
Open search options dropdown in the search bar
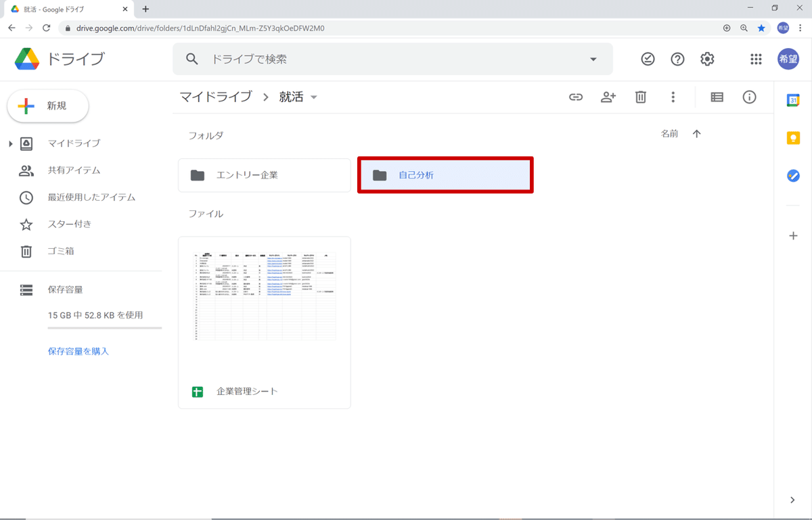[x=593, y=59]
